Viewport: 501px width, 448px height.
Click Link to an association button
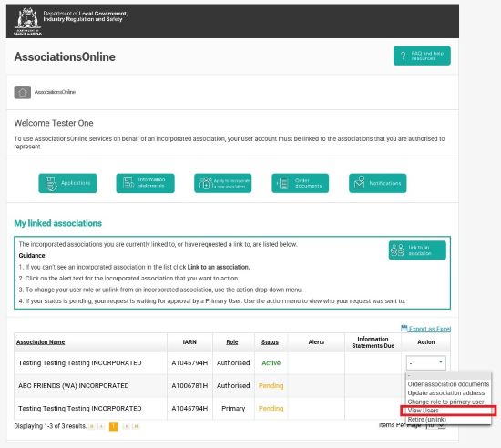coord(417,250)
